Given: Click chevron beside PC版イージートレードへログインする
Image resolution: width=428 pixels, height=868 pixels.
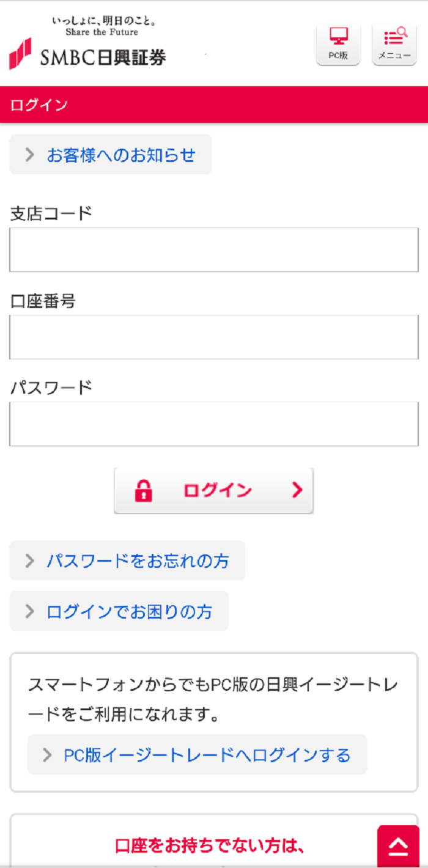Looking at the screenshot, I should point(47,755).
